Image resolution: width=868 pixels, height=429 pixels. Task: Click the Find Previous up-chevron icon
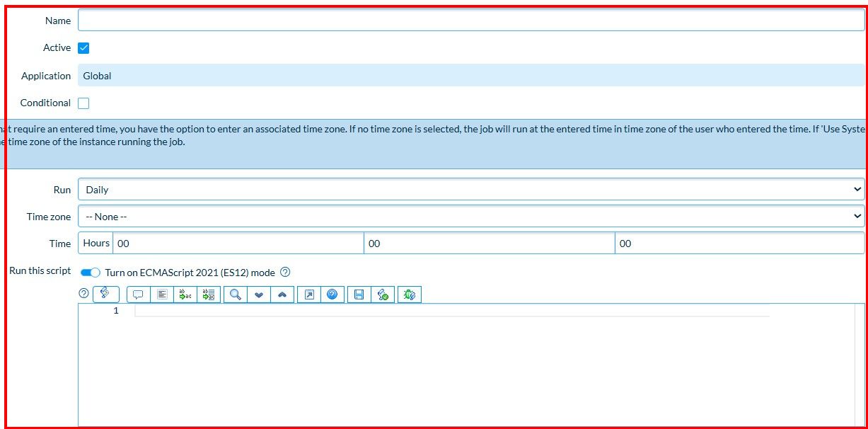(282, 294)
